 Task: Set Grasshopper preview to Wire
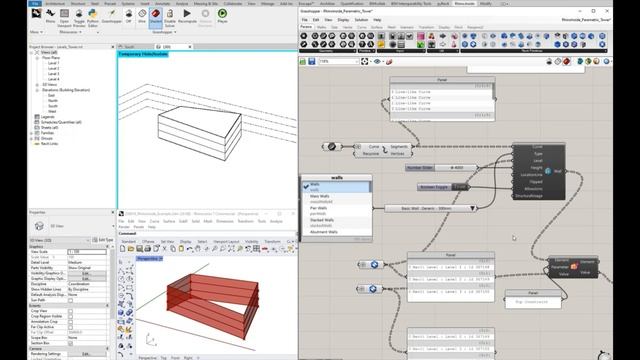[142, 16]
